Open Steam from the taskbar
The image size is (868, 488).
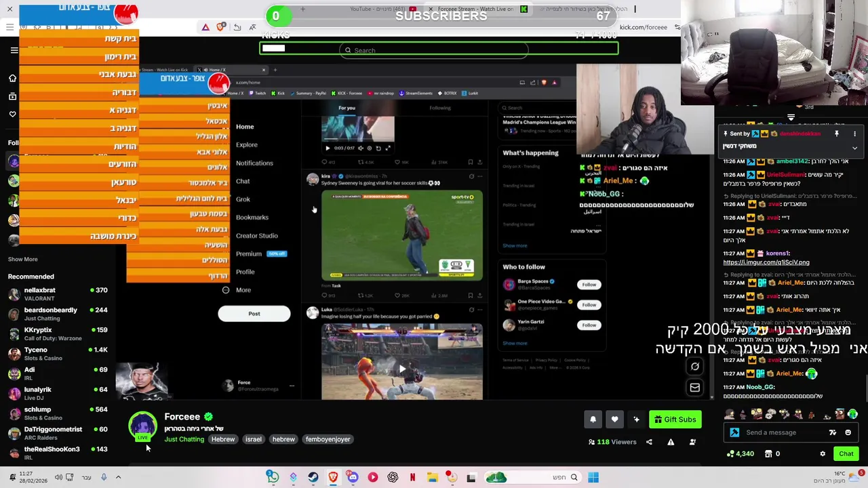[x=313, y=477]
